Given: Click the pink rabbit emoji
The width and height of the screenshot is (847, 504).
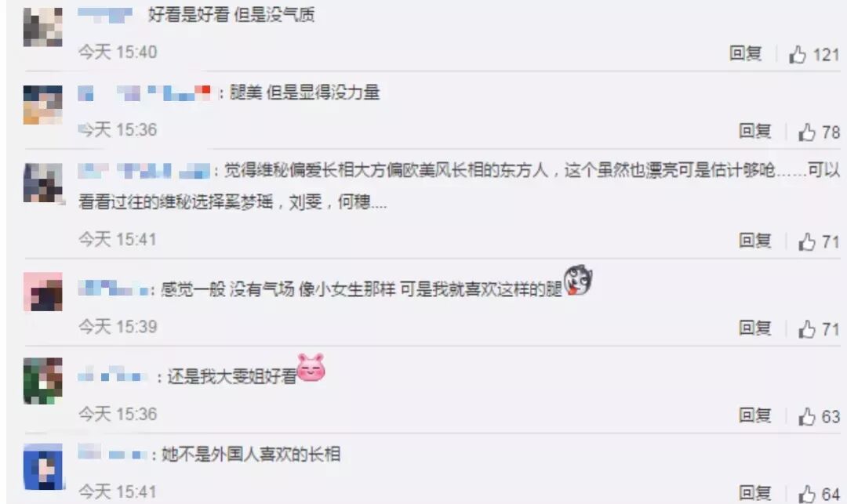Looking at the screenshot, I should pyautogui.click(x=311, y=368).
